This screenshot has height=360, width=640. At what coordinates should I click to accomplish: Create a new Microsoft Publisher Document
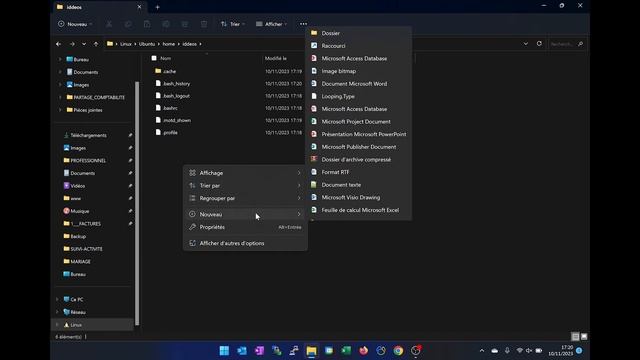(358, 147)
